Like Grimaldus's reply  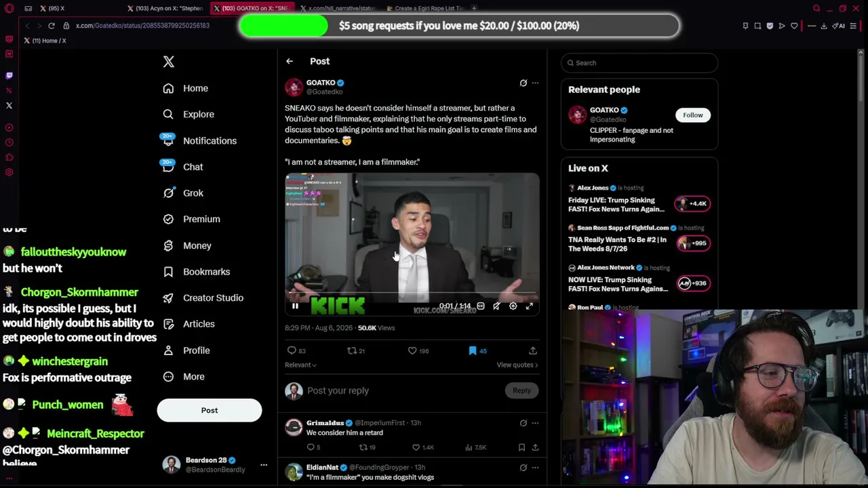pos(416,447)
